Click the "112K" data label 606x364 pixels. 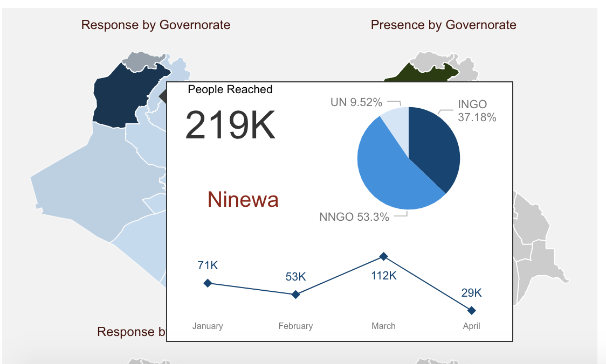(384, 276)
